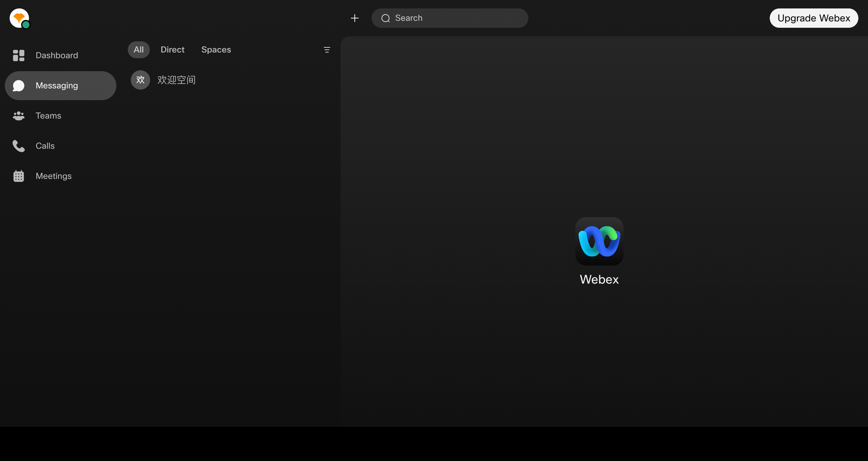Viewport: 868px width, 461px height.
Task: Click the Upgrade Webex button
Action: tap(814, 18)
